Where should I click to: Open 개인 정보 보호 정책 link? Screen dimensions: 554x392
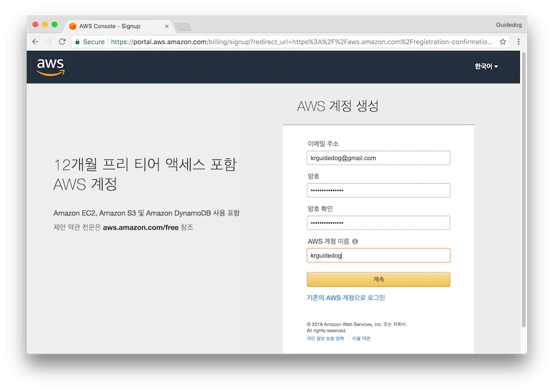pos(325,338)
